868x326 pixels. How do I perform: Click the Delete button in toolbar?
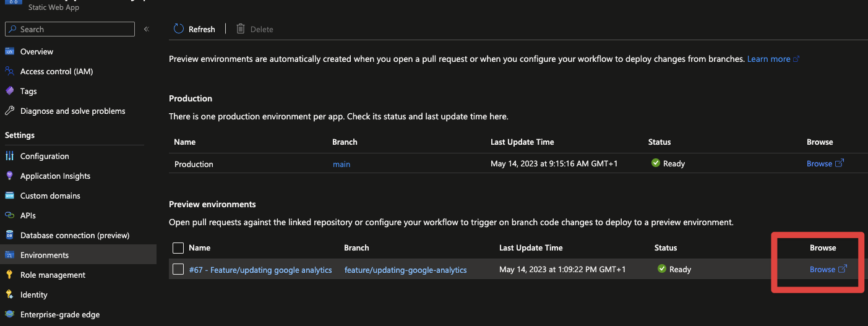254,29
